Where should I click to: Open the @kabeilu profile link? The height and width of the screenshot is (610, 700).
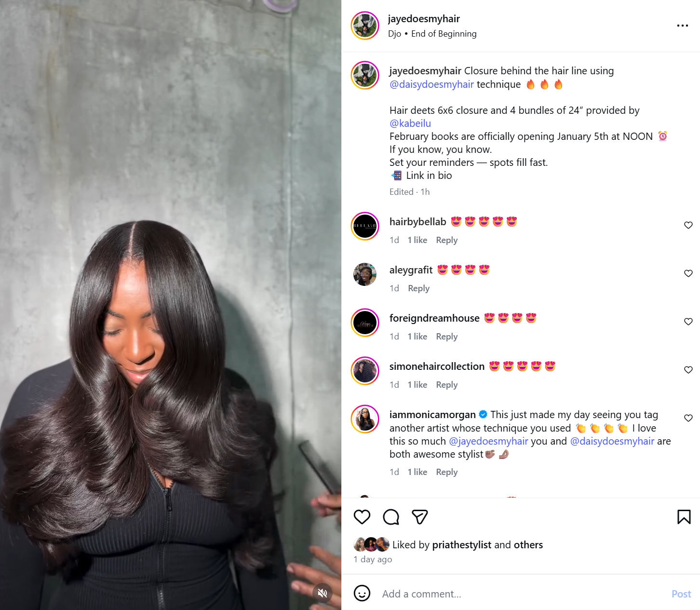(410, 123)
